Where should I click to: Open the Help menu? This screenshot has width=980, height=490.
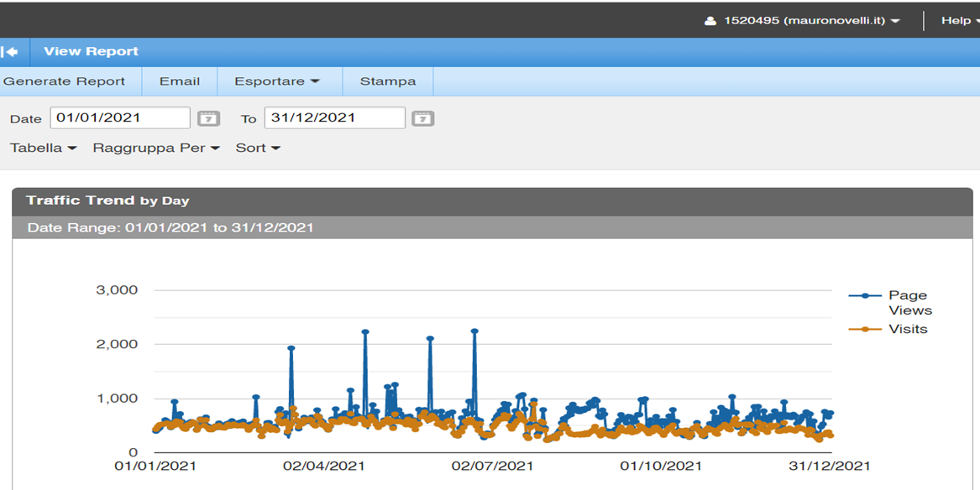pyautogui.click(x=959, y=20)
